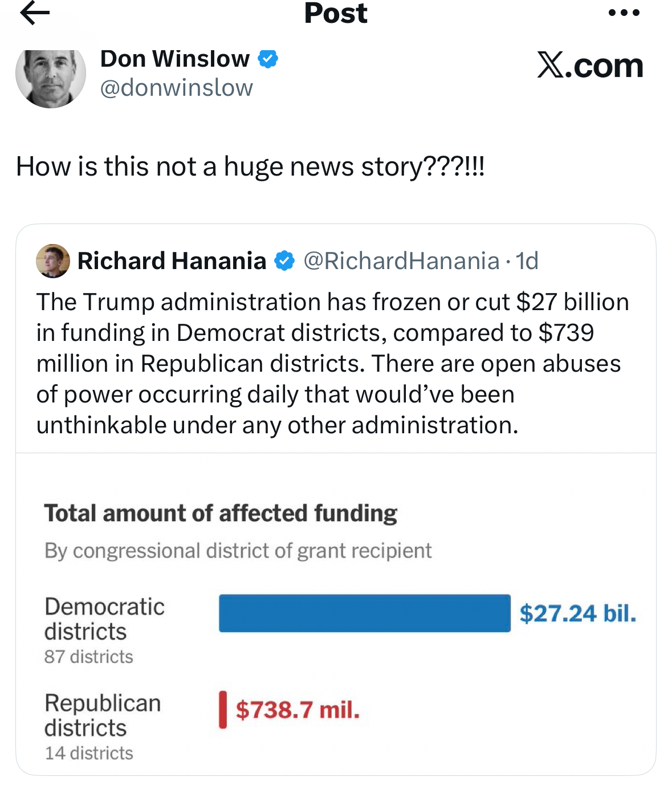Open Don Winslow's display name link
The height and width of the screenshot is (789, 672).
(x=174, y=59)
